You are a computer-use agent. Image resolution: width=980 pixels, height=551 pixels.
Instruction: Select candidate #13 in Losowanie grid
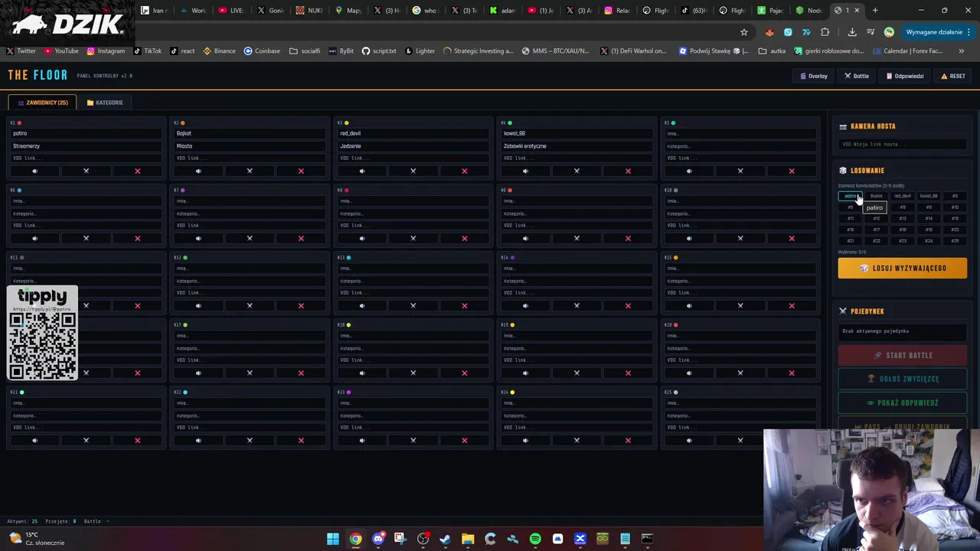click(x=903, y=218)
